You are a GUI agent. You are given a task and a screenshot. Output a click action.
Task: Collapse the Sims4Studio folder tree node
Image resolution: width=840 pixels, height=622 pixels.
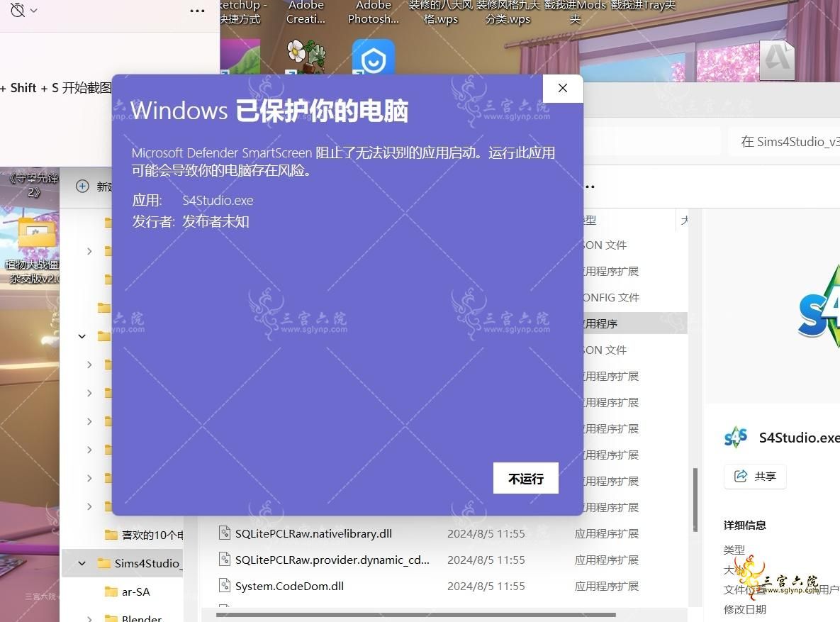click(x=82, y=563)
